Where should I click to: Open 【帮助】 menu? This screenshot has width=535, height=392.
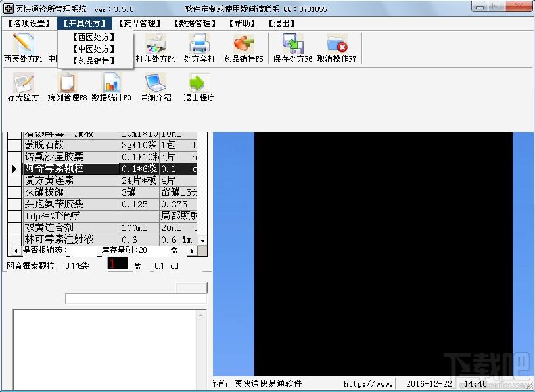[243, 24]
